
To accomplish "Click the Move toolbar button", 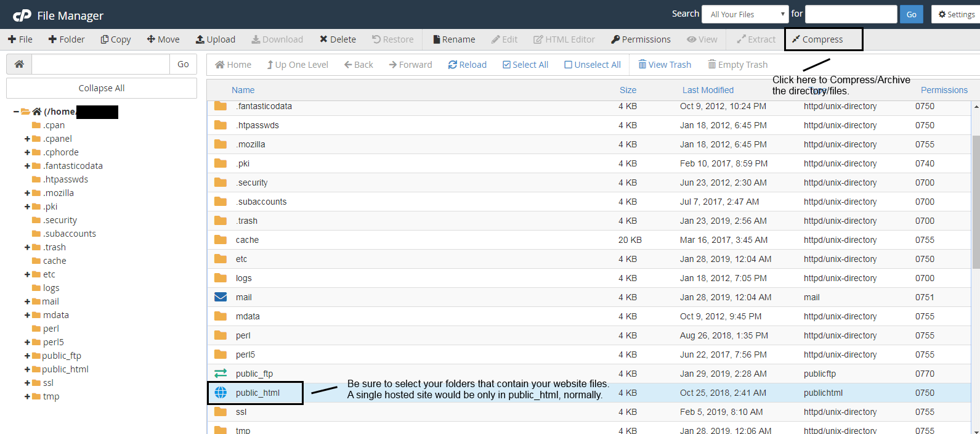I will [163, 39].
